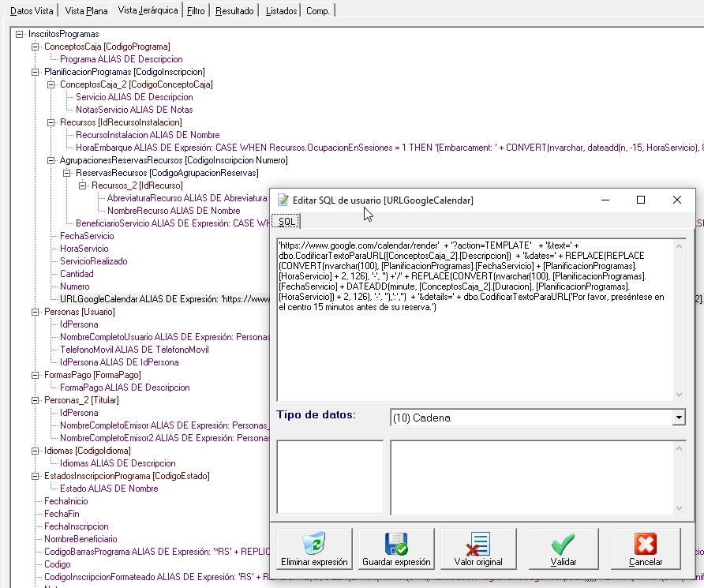Viewport: 704px width, 588px height.
Task: Click the green check Validar button
Action: click(x=564, y=549)
